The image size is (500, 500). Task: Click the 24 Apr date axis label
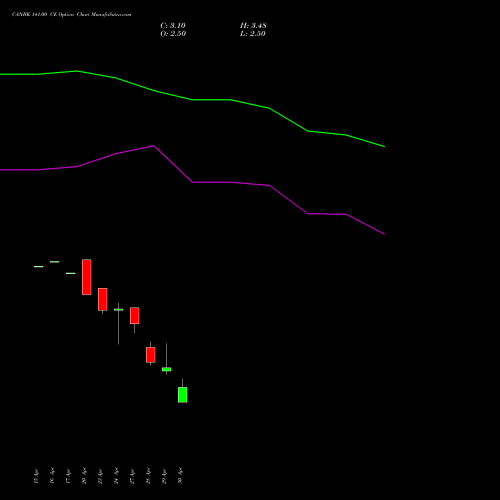[116, 476]
